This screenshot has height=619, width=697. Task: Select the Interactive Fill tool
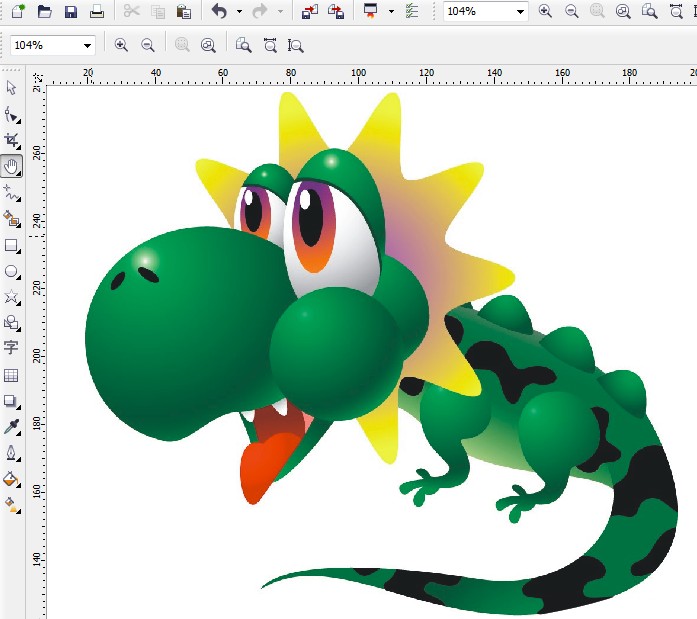[x=12, y=505]
